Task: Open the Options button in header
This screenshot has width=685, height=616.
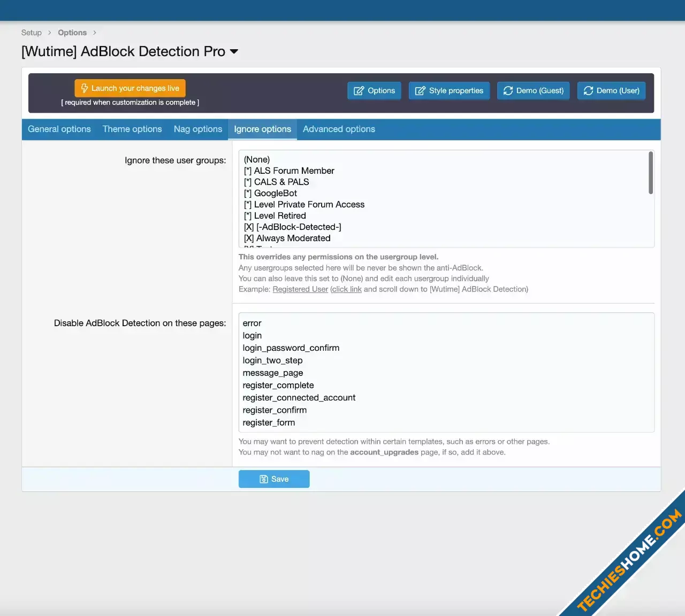Action: tap(375, 91)
